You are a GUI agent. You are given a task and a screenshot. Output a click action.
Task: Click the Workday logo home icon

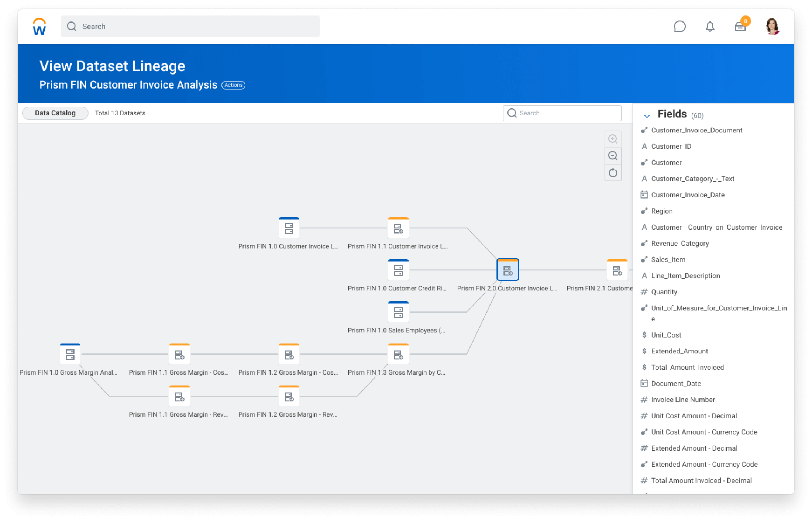click(x=39, y=27)
